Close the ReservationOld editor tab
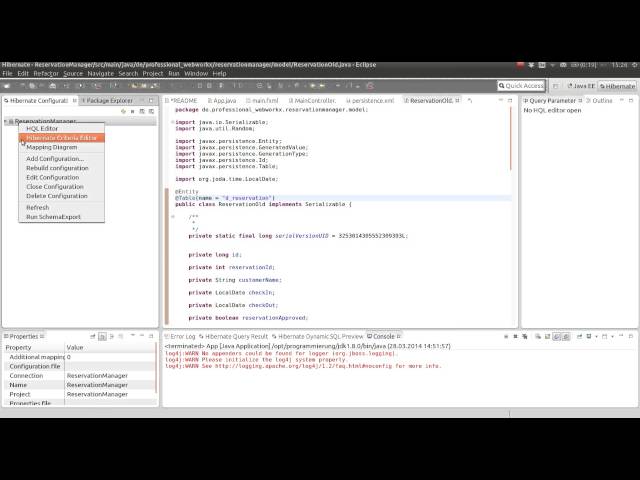 (458, 100)
